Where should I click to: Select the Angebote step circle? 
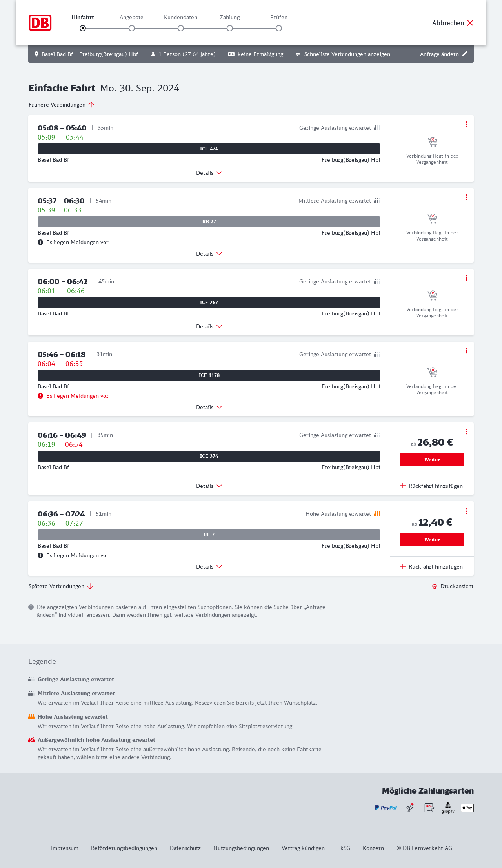click(132, 28)
